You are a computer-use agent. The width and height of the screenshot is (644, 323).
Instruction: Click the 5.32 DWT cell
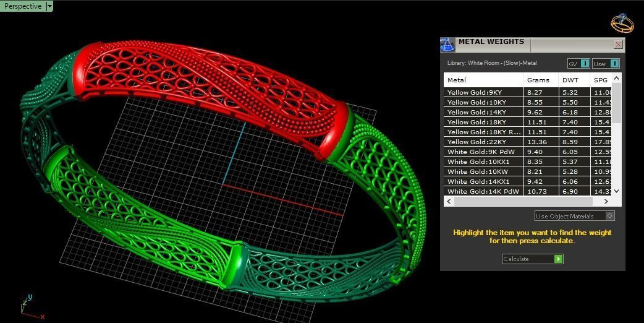click(574, 92)
